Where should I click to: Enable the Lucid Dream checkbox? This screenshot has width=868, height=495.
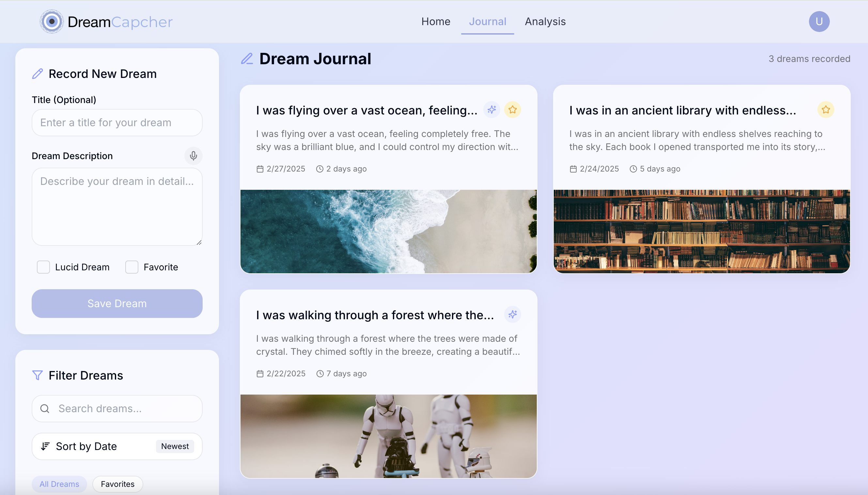coord(43,267)
